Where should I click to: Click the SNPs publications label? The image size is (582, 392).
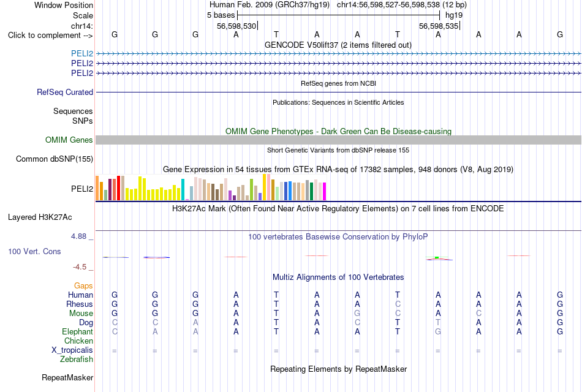[x=83, y=121]
